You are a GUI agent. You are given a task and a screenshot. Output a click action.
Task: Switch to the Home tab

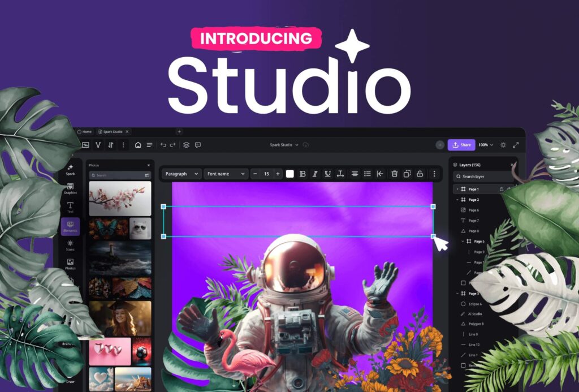pyautogui.click(x=85, y=131)
